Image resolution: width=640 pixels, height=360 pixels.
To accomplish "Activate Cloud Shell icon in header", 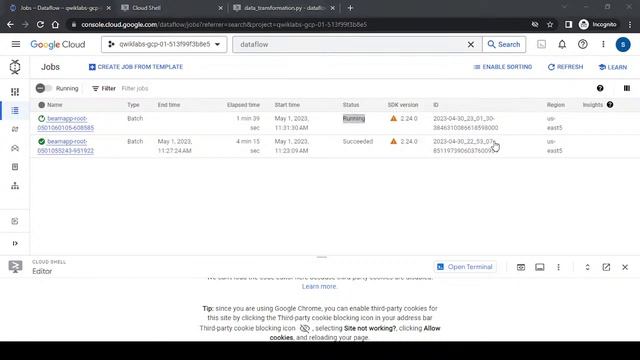I will (541, 44).
